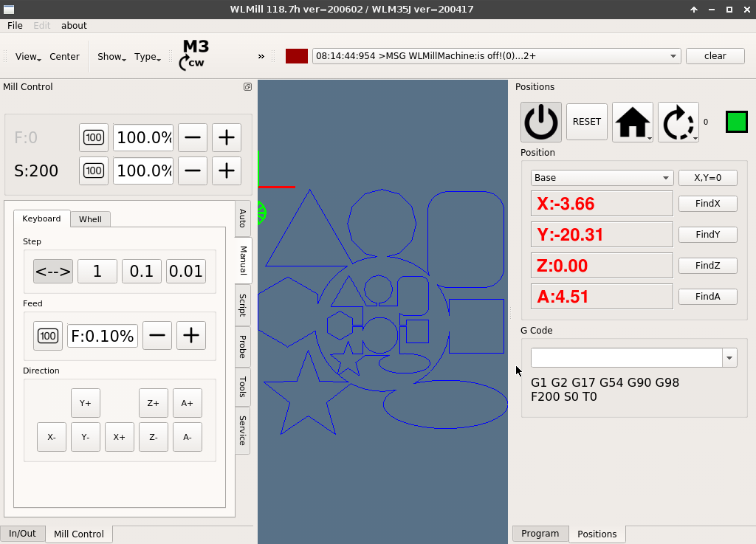Click the X:-3.66 position display
This screenshot has height=544, width=756.
coord(602,203)
